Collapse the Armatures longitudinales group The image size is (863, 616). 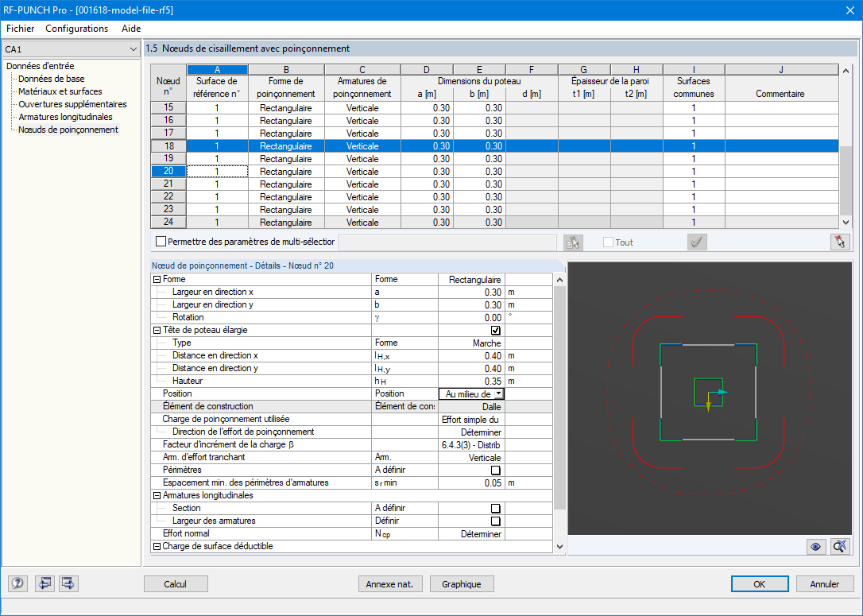point(157,495)
